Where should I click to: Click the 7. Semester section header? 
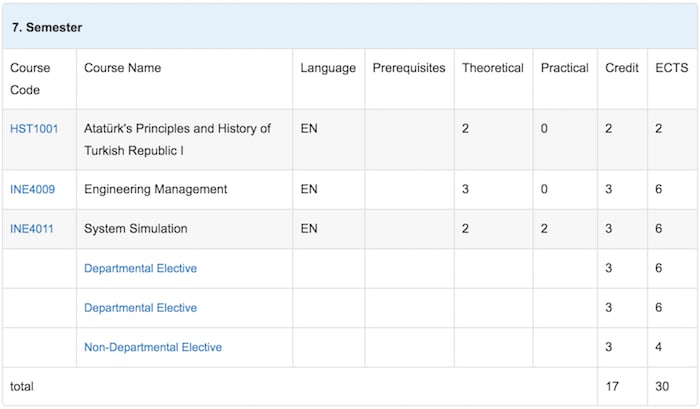[47, 27]
